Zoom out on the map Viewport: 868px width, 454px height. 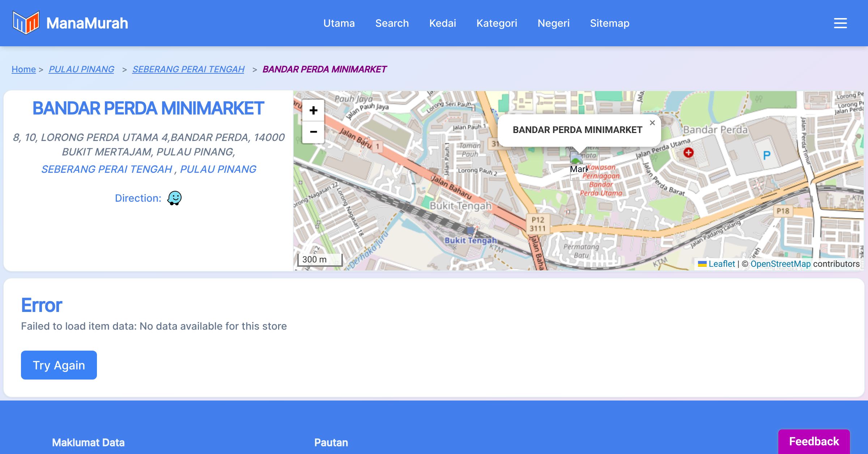tap(313, 132)
